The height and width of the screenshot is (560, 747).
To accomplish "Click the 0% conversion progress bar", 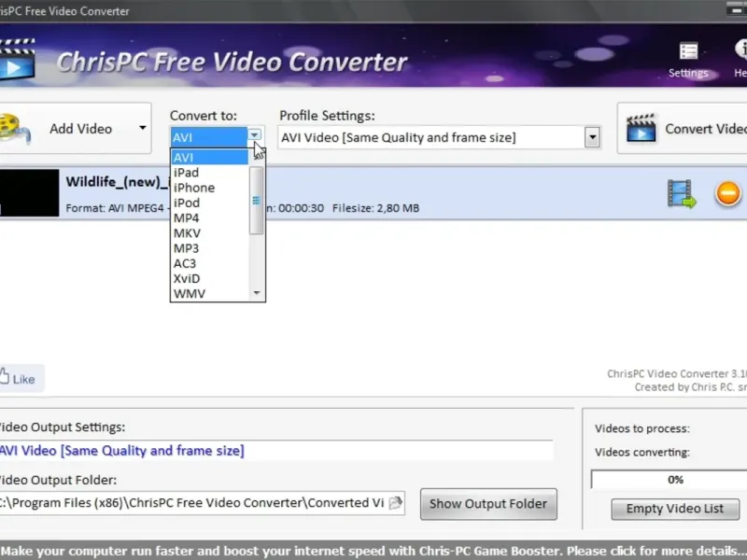I will coord(669,480).
